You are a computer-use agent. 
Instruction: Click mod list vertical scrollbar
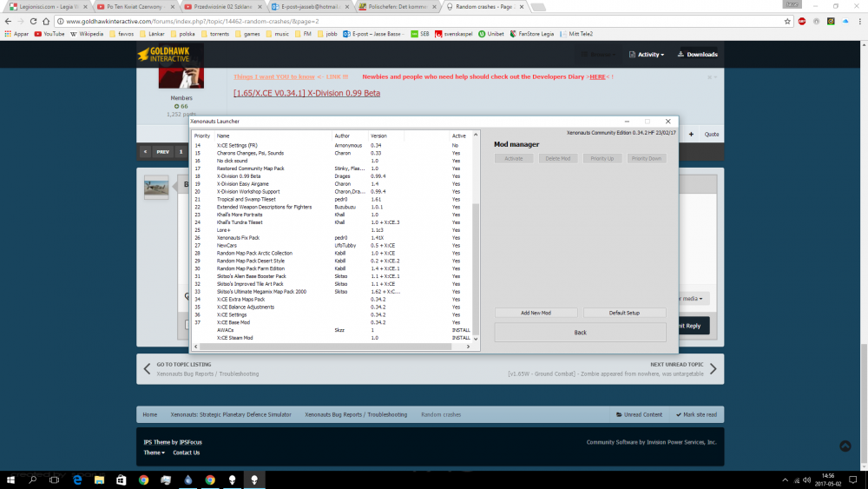(x=476, y=268)
